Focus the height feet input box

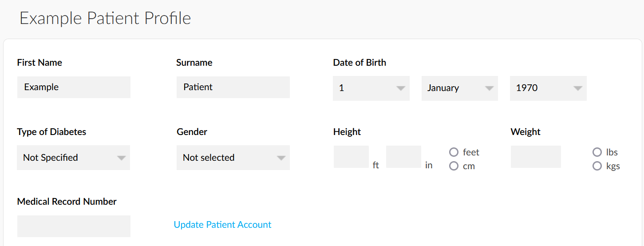pos(351,157)
